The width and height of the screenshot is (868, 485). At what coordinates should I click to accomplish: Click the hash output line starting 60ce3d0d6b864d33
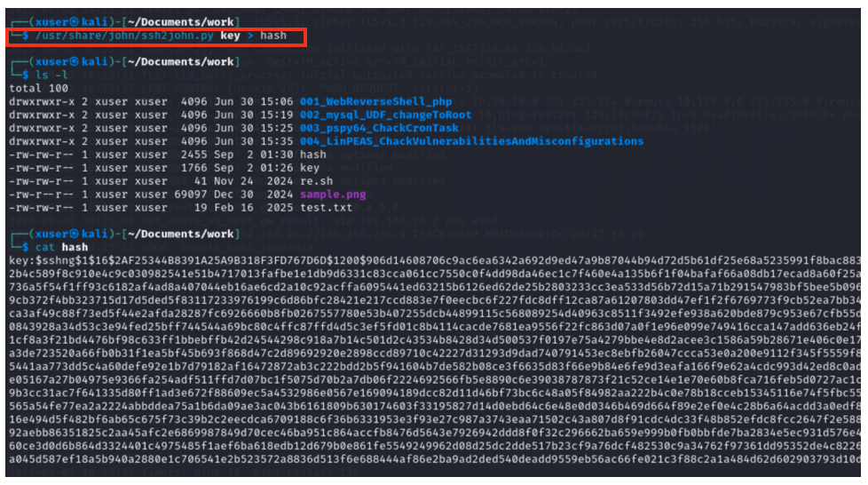point(435,446)
